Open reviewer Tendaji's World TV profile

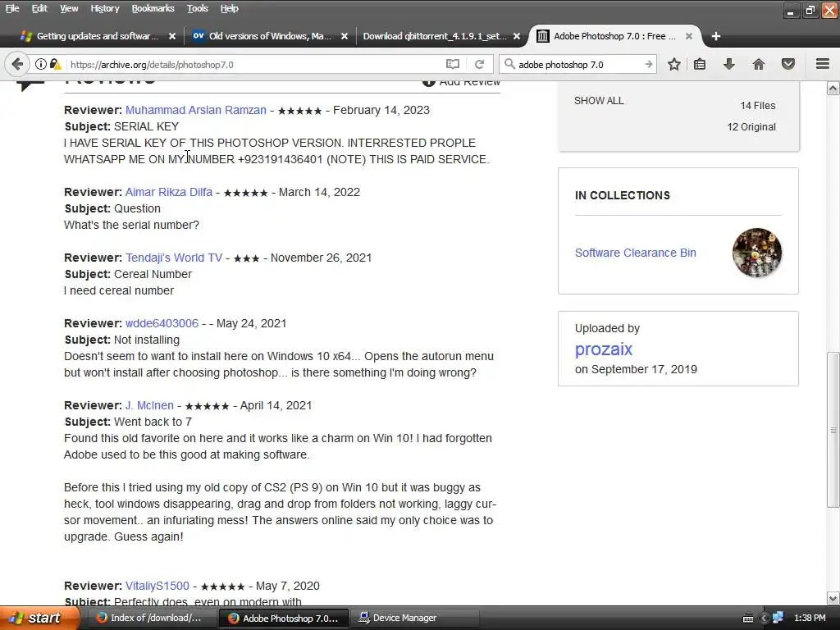(174, 258)
